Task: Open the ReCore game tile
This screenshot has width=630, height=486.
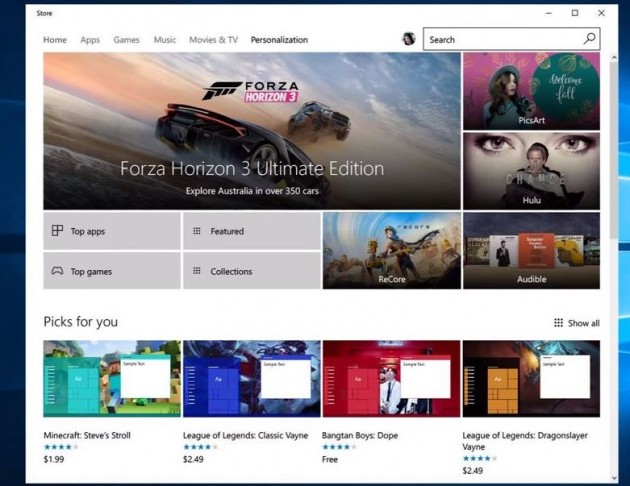Action: (x=392, y=251)
